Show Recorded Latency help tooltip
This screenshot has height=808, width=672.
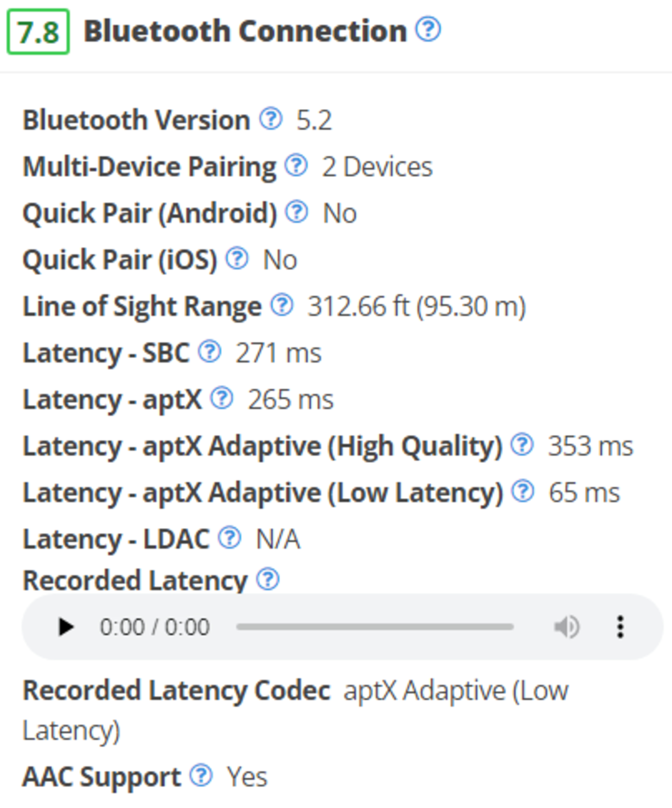[x=268, y=579]
